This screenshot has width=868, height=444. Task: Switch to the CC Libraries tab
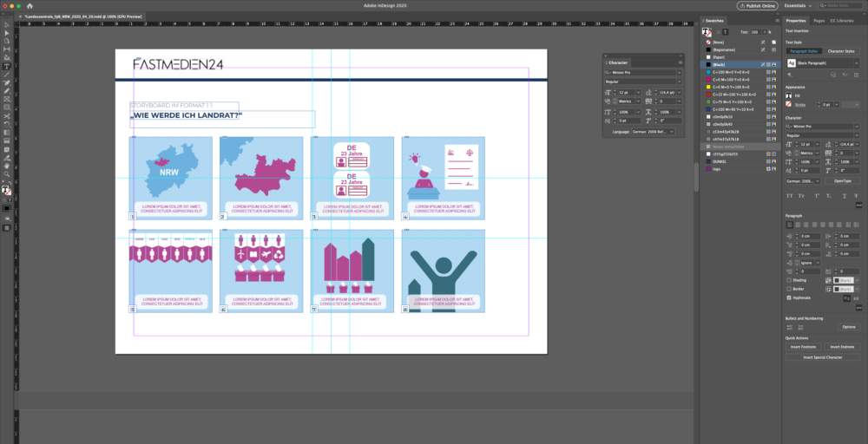pos(844,20)
